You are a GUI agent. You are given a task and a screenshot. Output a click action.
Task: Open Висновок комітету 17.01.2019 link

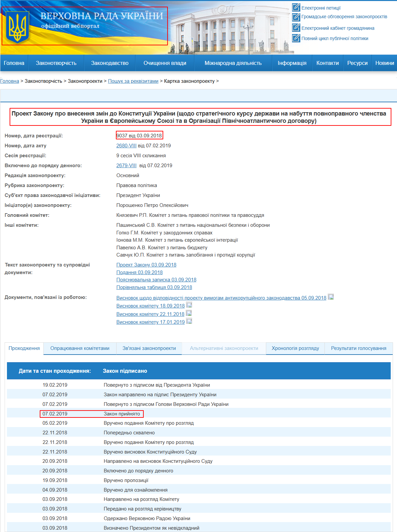click(x=151, y=322)
